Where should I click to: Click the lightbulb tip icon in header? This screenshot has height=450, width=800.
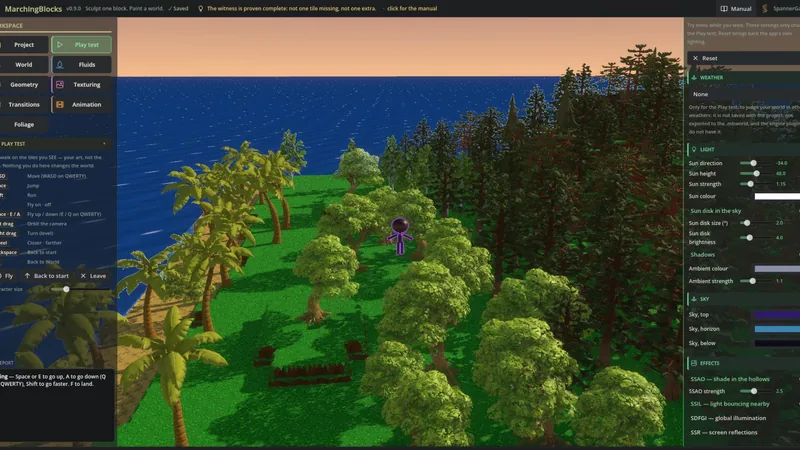click(x=201, y=9)
